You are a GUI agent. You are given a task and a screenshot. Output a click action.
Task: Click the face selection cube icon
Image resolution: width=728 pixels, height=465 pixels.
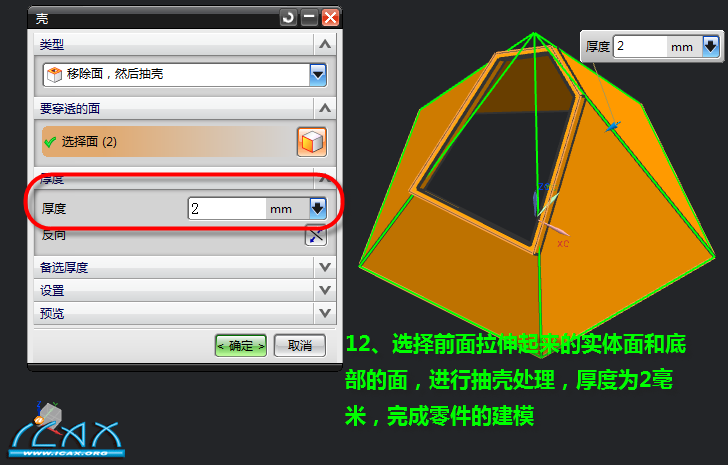[x=312, y=142]
